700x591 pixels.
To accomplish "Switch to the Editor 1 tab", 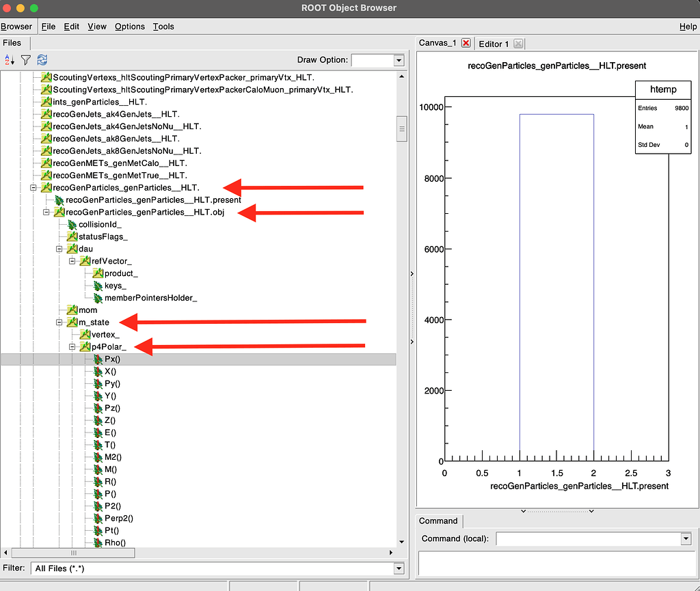I will [494, 44].
